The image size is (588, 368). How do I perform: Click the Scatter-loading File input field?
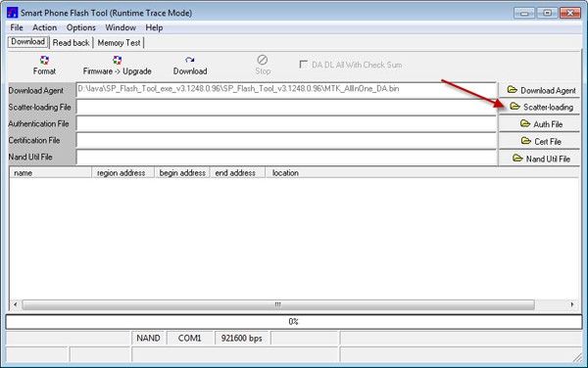tap(286, 107)
